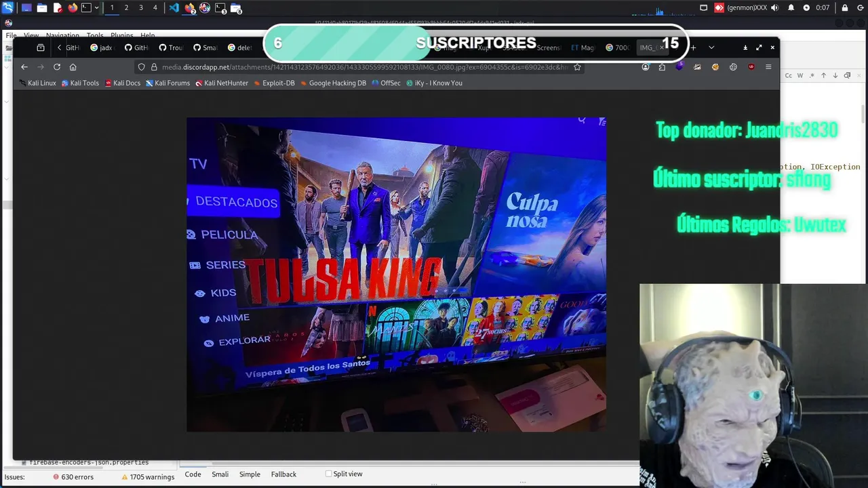Screen dimensions: 868x488
Task: Open a new Firefox tab
Action: tap(693, 47)
